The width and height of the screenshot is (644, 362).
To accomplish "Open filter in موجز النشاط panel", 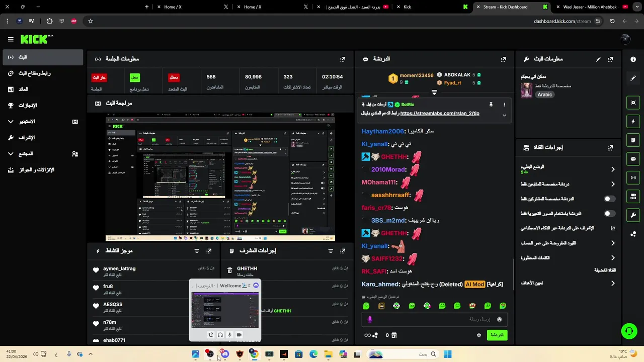I will click(197, 251).
